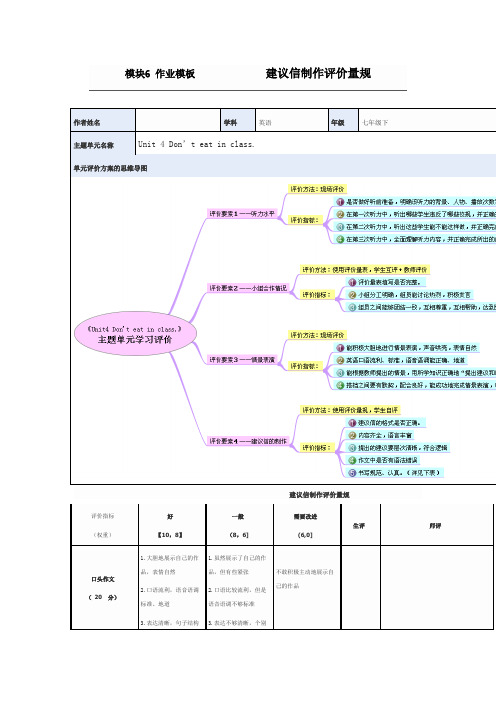Select the 评价指标 node under 评价要素3
The height and width of the screenshot is (702, 496).
[x=304, y=366]
